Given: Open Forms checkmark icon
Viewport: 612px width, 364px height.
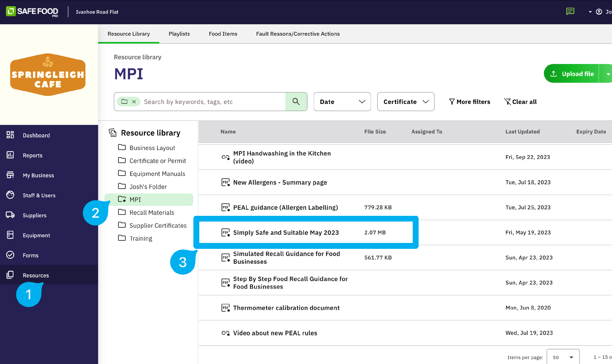Looking at the screenshot, I should coord(10,255).
